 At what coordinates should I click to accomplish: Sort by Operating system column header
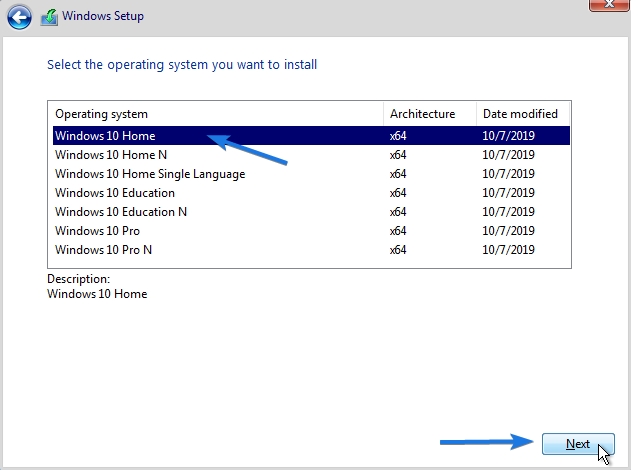pyautogui.click(x=216, y=114)
